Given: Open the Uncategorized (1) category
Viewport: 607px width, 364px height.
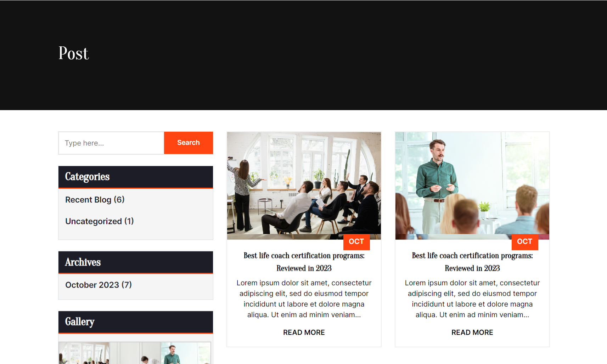Looking at the screenshot, I should coord(100,221).
